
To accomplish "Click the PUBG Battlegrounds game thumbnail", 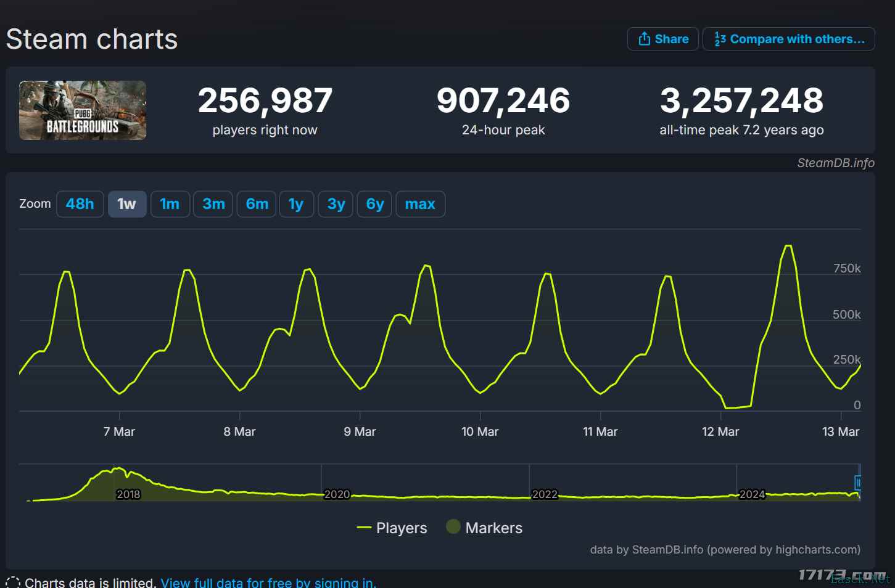I will click(83, 110).
